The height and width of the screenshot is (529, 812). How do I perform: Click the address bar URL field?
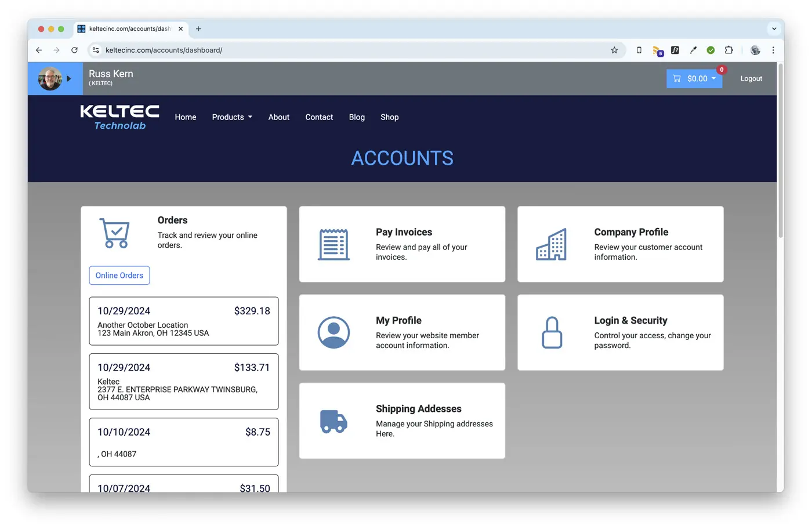[x=357, y=50]
